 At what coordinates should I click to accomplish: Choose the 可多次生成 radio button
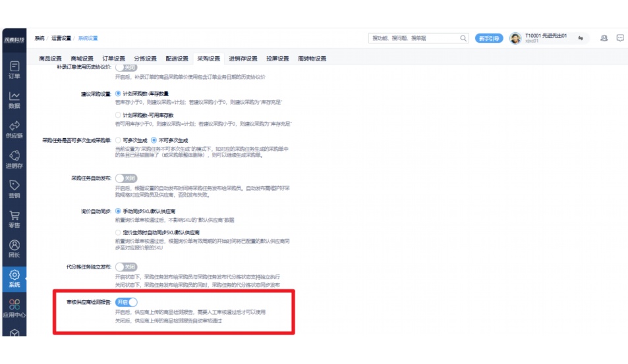coord(118,140)
